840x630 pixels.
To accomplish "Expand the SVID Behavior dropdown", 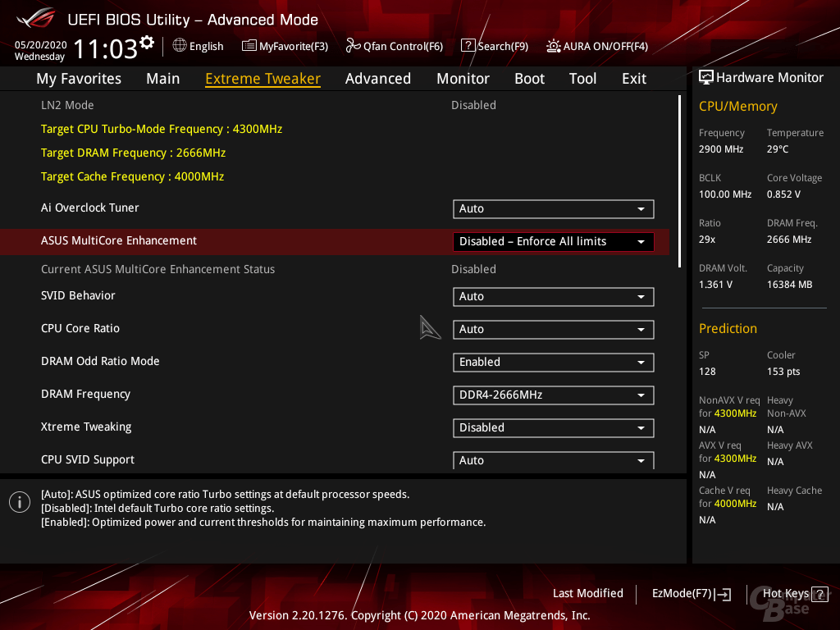I will pos(554,297).
